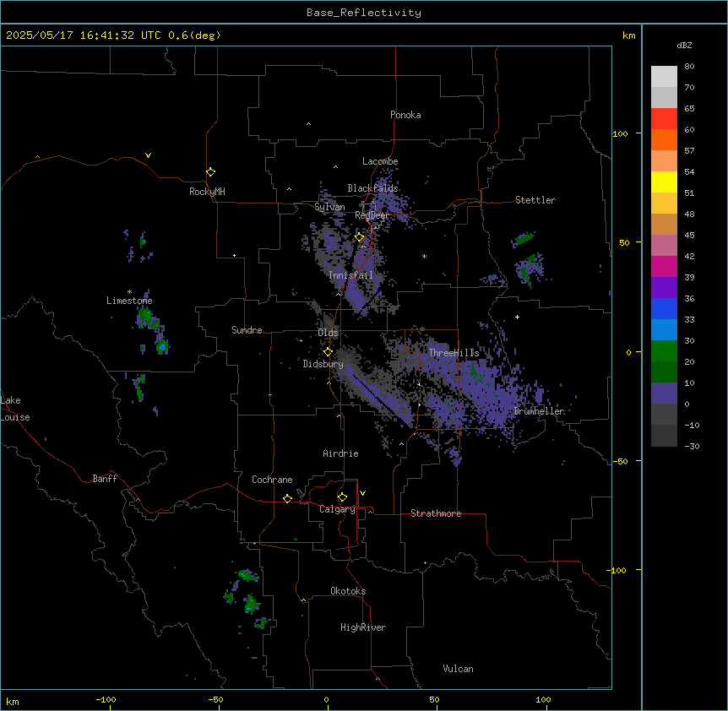This screenshot has width=728, height=711.
Task: Click the Vulcan town label
Action: (x=459, y=669)
